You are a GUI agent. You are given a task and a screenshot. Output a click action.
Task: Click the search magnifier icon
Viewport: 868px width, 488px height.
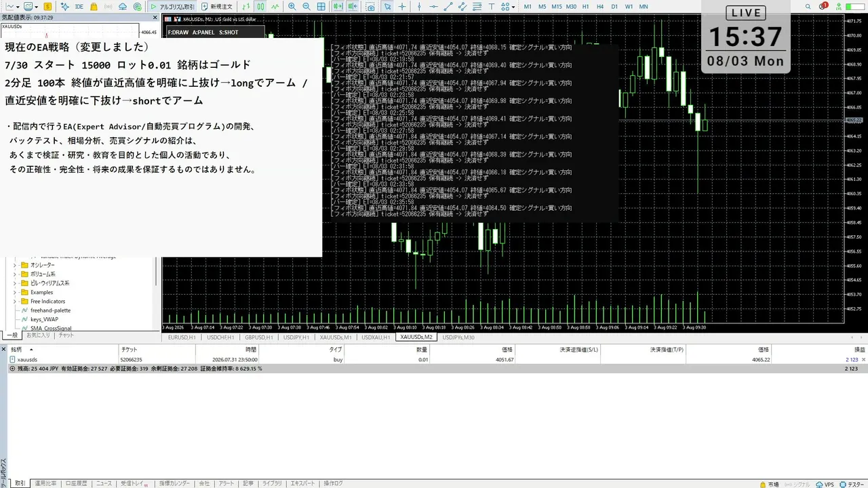(x=808, y=6)
